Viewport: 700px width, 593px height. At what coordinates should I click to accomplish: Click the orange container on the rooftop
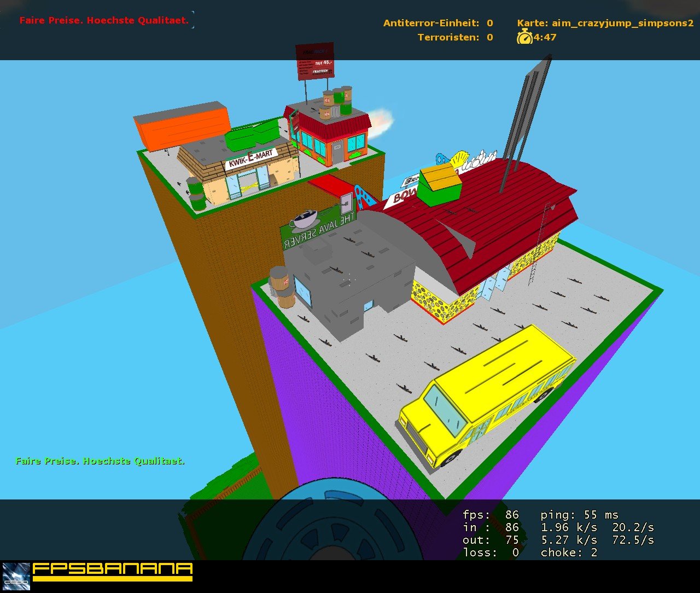pyautogui.click(x=183, y=126)
